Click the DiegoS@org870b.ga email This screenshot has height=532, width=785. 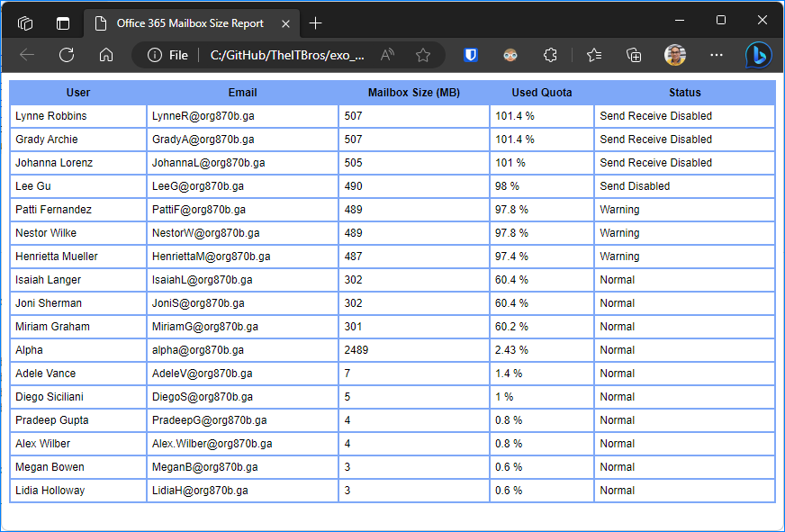point(203,397)
